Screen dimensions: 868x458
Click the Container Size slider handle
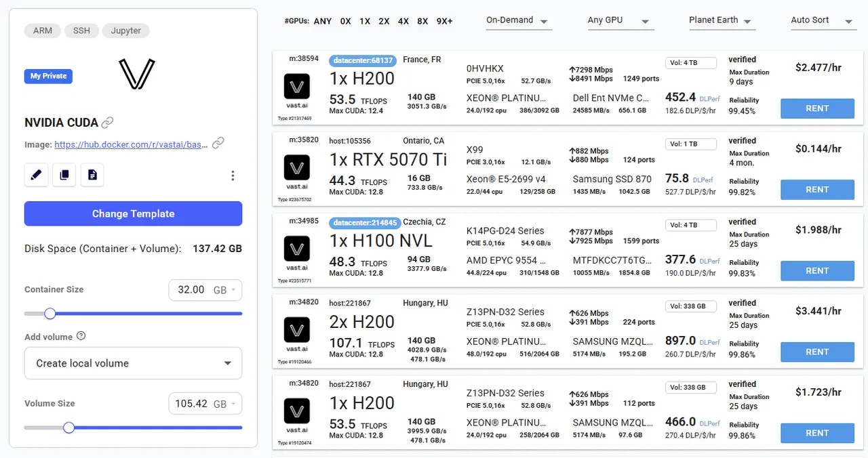click(x=50, y=314)
